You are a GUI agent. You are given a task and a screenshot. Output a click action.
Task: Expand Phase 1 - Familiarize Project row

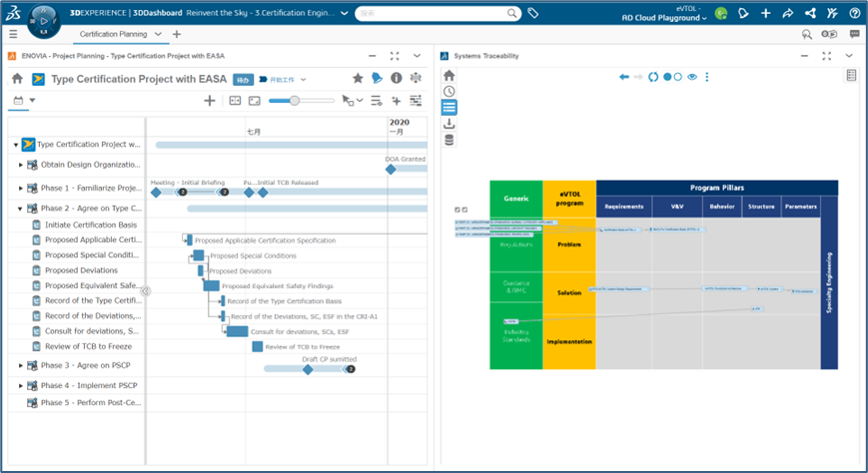[21, 188]
